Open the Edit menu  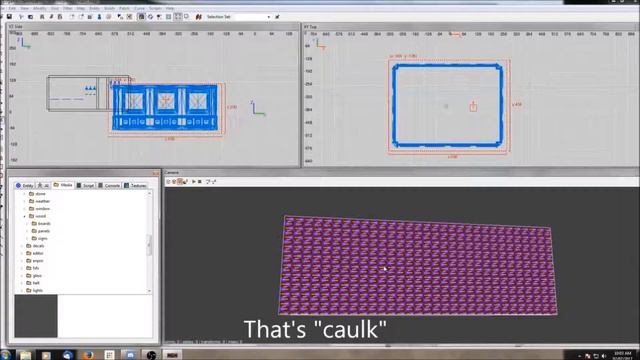coord(12,8)
